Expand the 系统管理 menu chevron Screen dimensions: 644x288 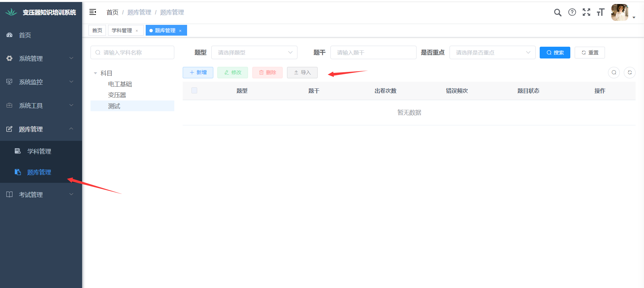[71, 58]
